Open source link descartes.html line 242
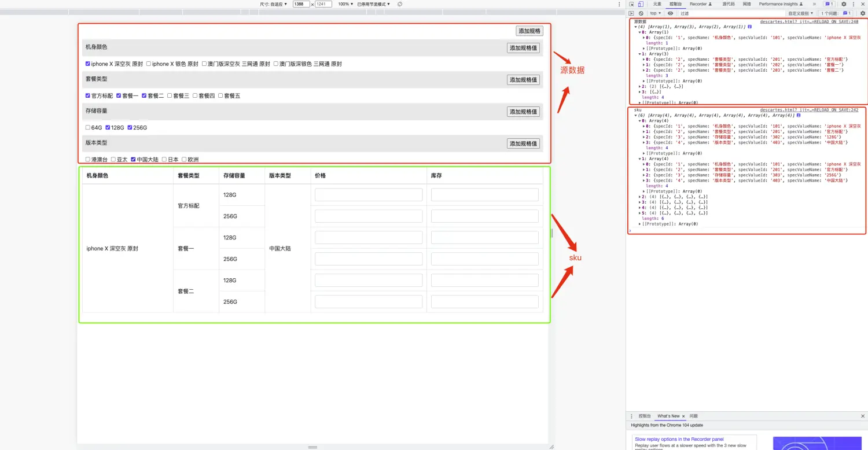The width and height of the screenshot is (868, 450). click(809, 109)
